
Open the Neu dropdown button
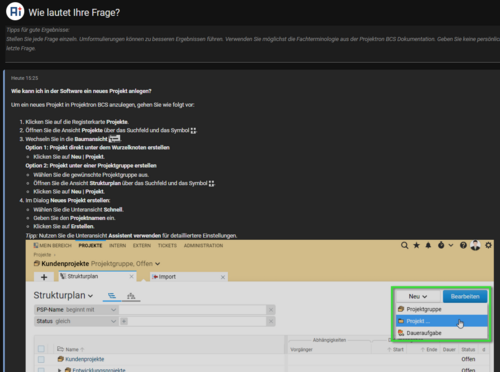pos(418,296)
